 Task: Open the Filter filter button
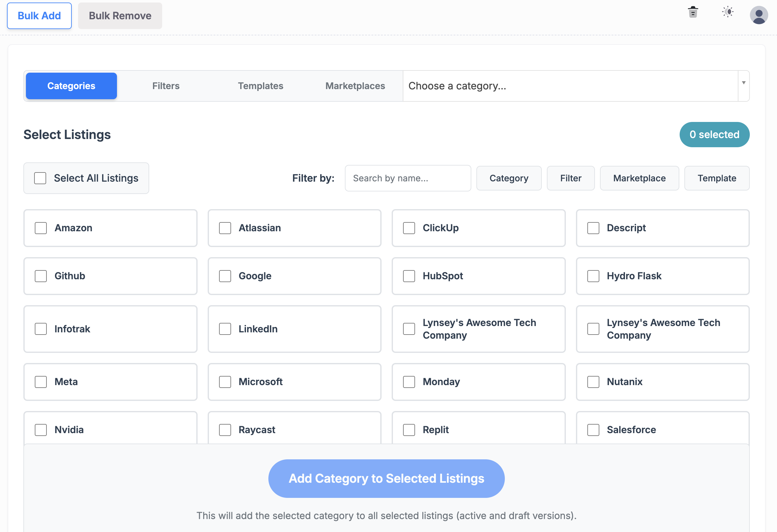click(571, 178)
